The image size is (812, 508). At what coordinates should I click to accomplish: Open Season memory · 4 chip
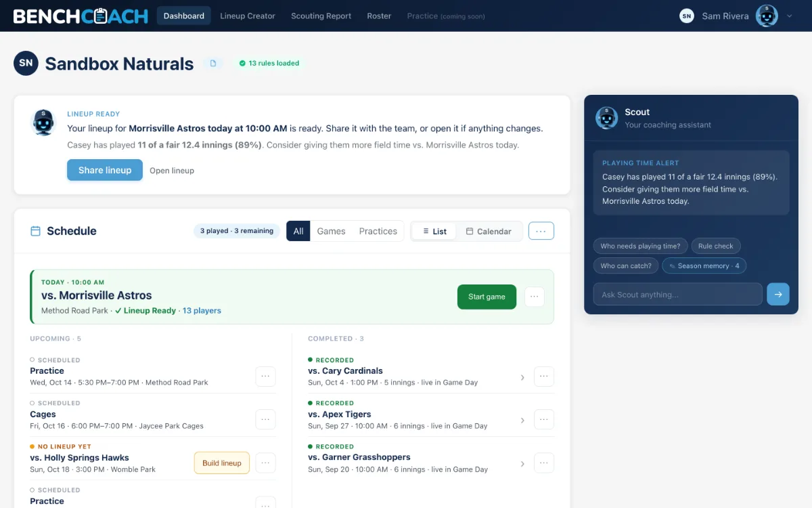704,266
